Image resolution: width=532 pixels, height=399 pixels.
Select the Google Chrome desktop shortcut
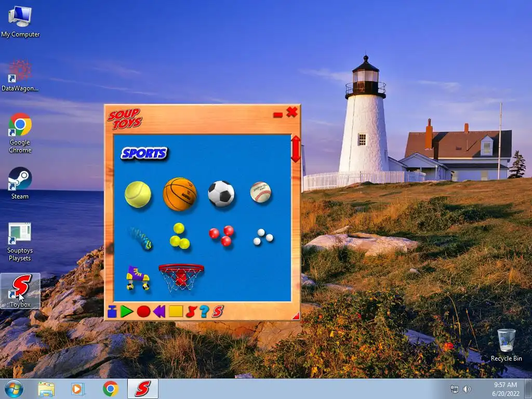pyautogui.click(x=20, y=134)
